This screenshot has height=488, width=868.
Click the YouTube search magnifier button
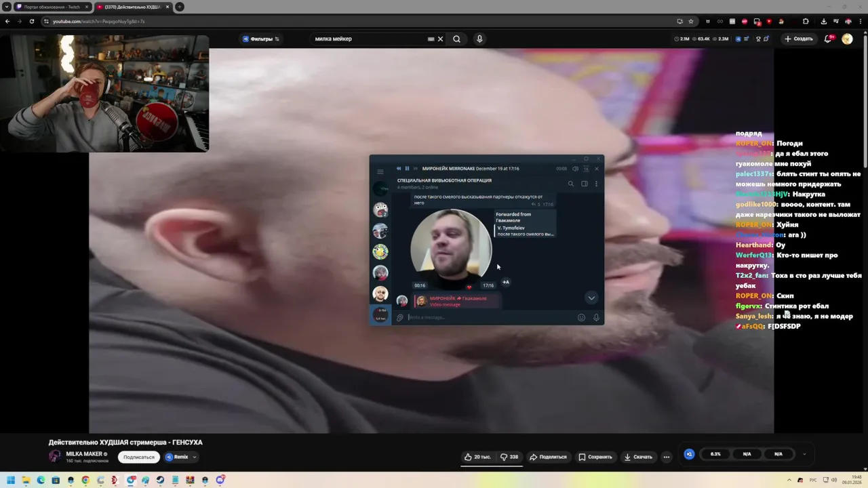456,39
